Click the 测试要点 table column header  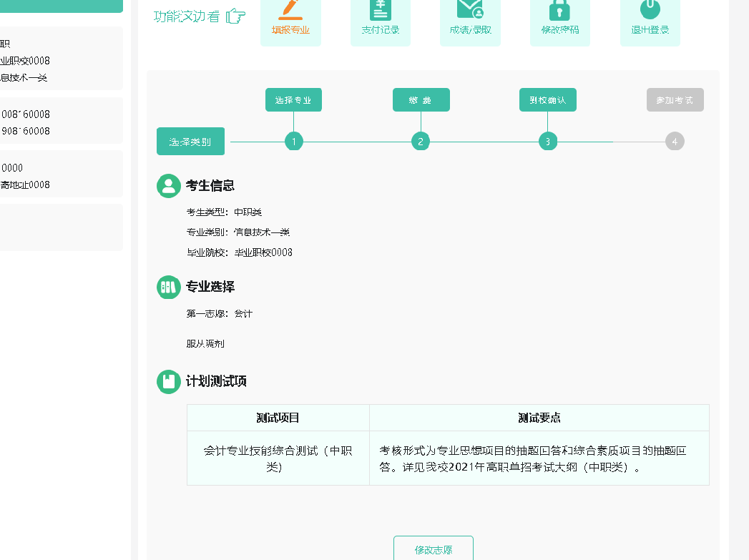pyautogui.click(x=539, y=418)
